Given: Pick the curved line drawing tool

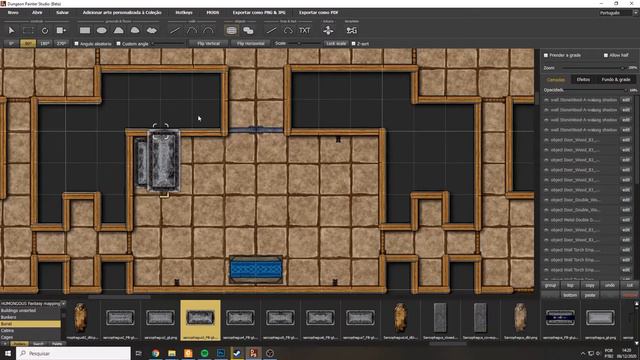Looking at the screenshot, I should coord(288,30).
